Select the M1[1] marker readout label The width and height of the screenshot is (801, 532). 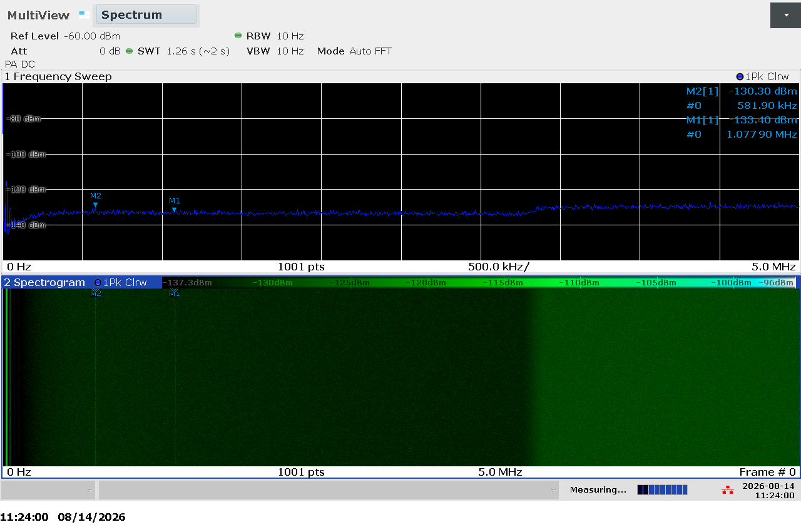(702, 120)
